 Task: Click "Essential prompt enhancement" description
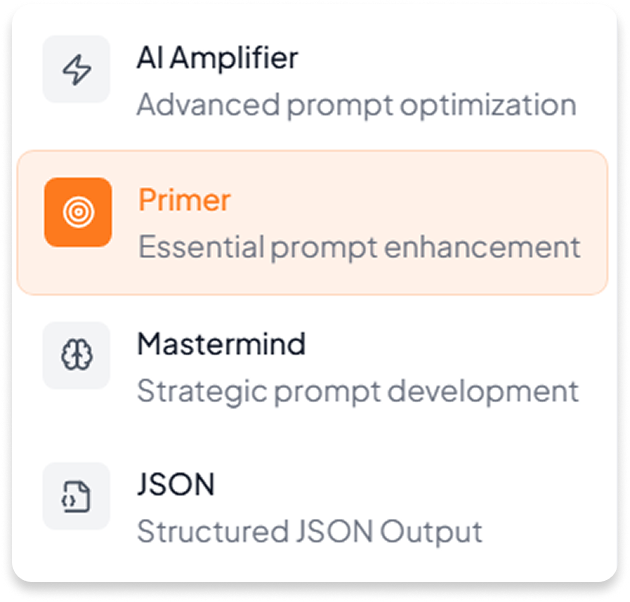(x=359, y=246)
